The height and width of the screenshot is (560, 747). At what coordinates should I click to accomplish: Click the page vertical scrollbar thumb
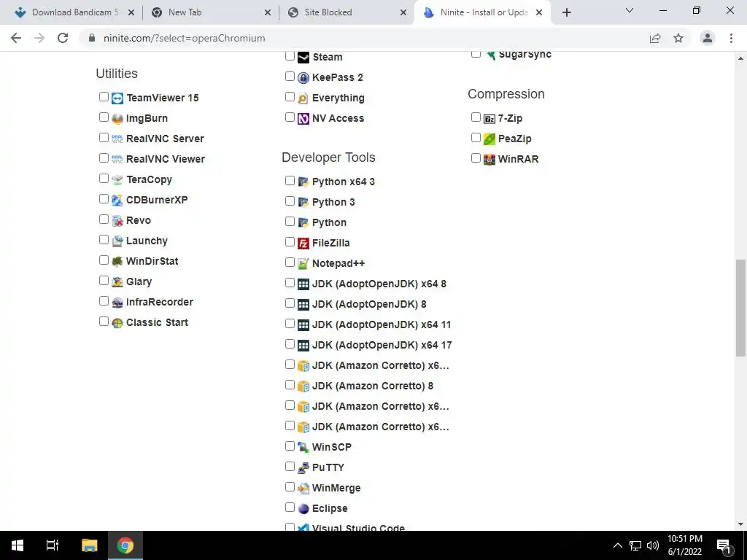click(x=740, y=308)
